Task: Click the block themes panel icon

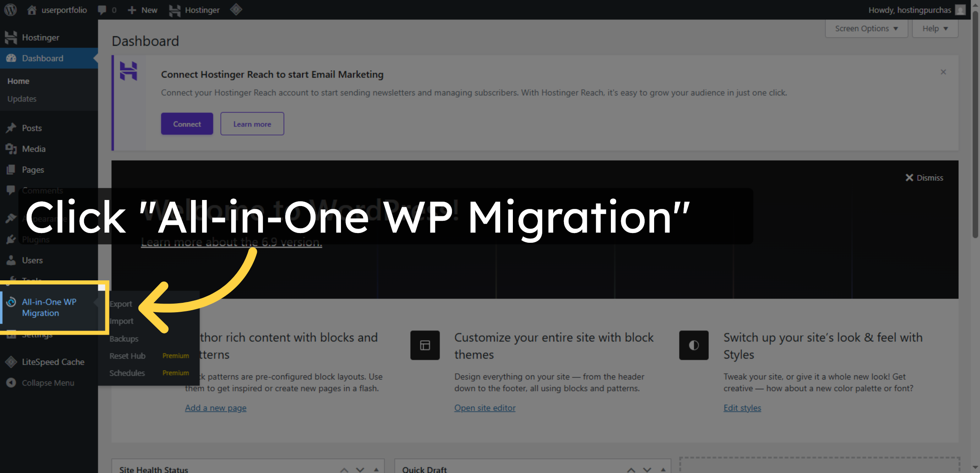Action: click(425, 345)
